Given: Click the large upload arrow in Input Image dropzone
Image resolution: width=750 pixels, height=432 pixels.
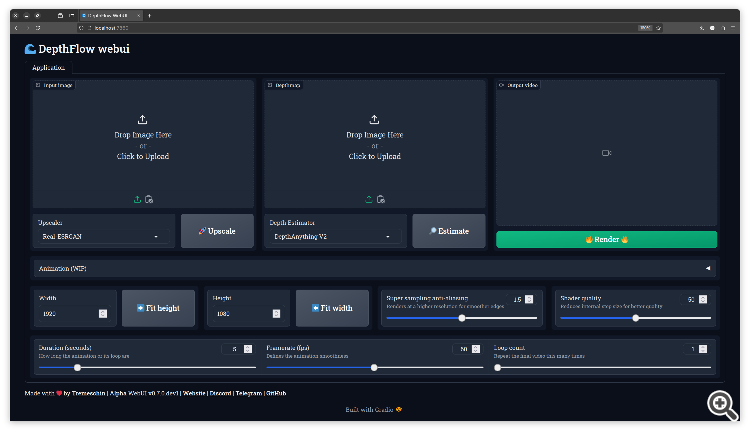Looking at the screenshot, I should 143,120.
